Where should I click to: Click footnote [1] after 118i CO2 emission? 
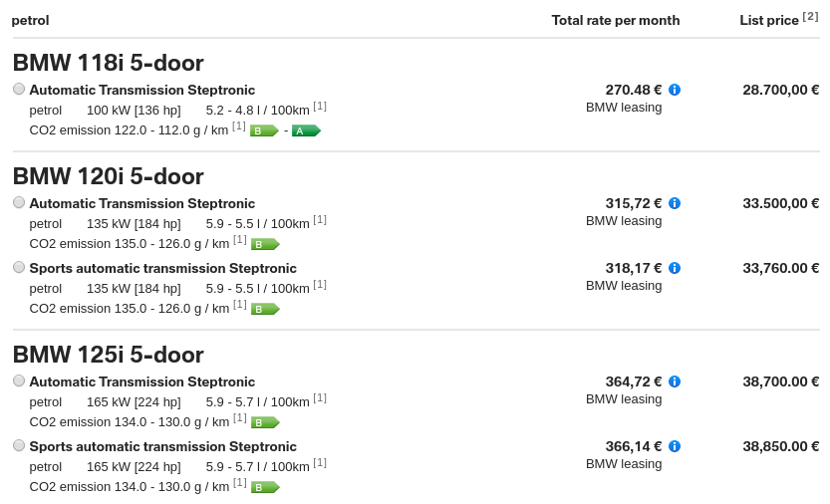coord(239,126)
